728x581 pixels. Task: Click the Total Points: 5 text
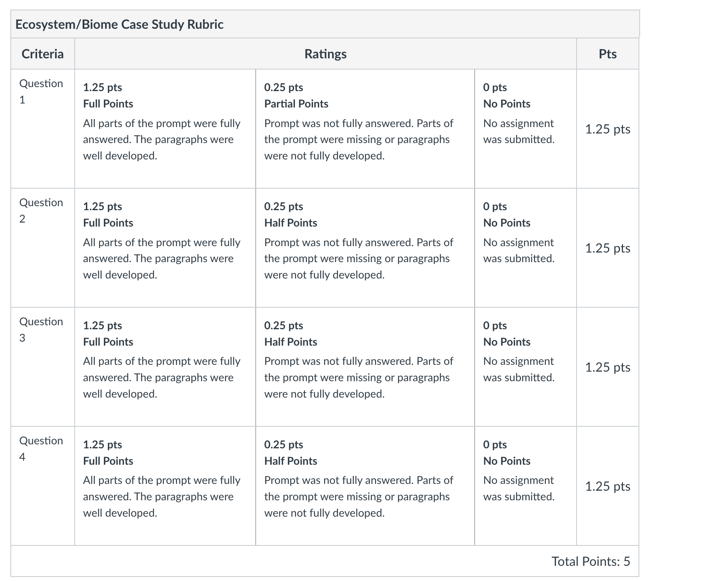pyautogui.click(x=591, y=561)
